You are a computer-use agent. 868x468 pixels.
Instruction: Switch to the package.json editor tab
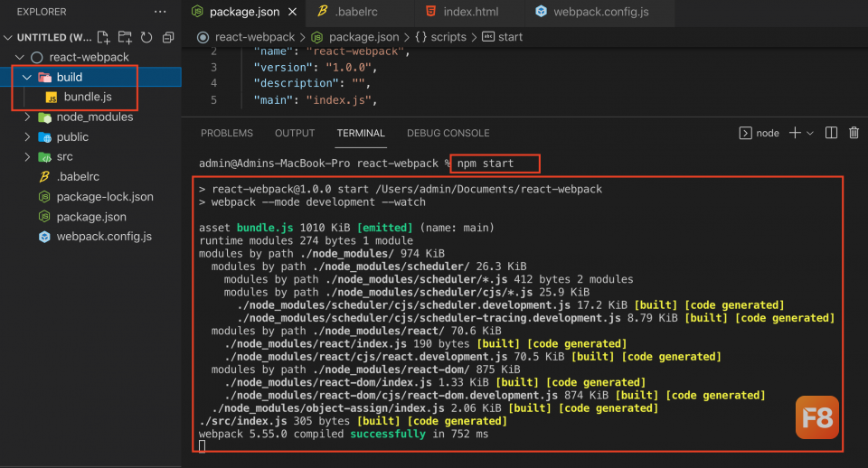243,12
